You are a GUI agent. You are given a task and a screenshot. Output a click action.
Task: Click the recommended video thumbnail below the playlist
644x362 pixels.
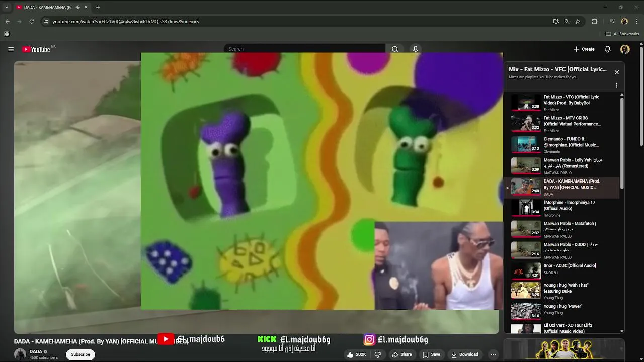[564, 350]
